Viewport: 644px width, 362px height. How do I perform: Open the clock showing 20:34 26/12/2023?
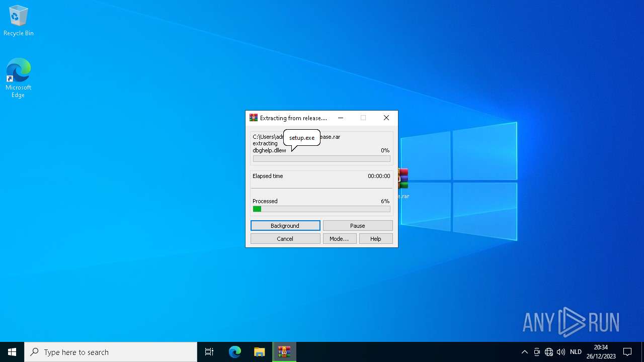[x=601, y=352]
